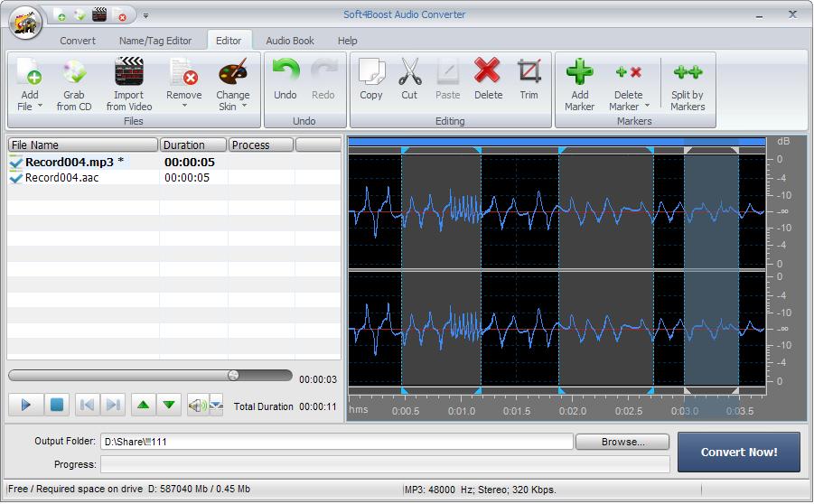Image resolution: width=814 pixels, height=504 pixels.
Task: Undo the last edit
Action: pyautogui.click(x=285, y=74)
